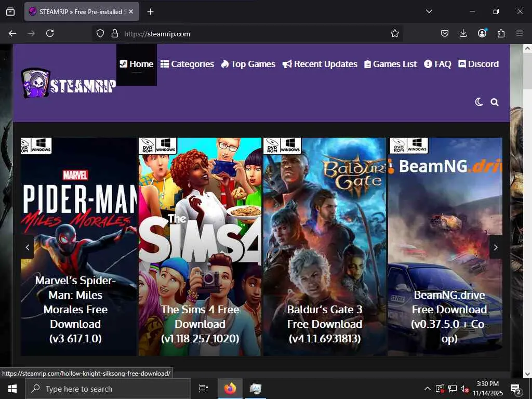Screen dimensions: 532x399
Task: Open the Extensions puzzle icon
Action: coord(501,33)
